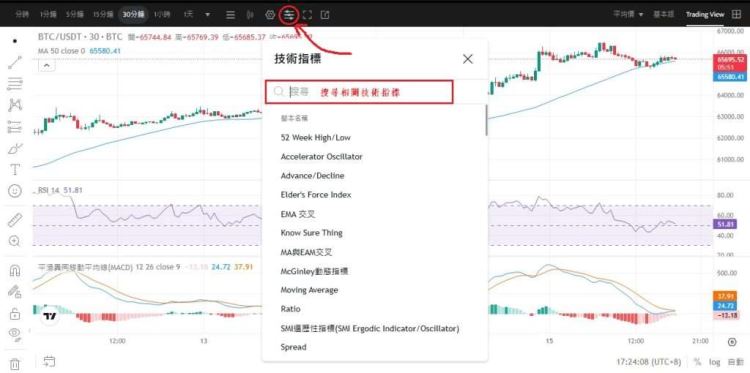The width and height of the screenshot is (750, 373).
Task: Select the 1天 timeframe
Action: pos(188,14)
